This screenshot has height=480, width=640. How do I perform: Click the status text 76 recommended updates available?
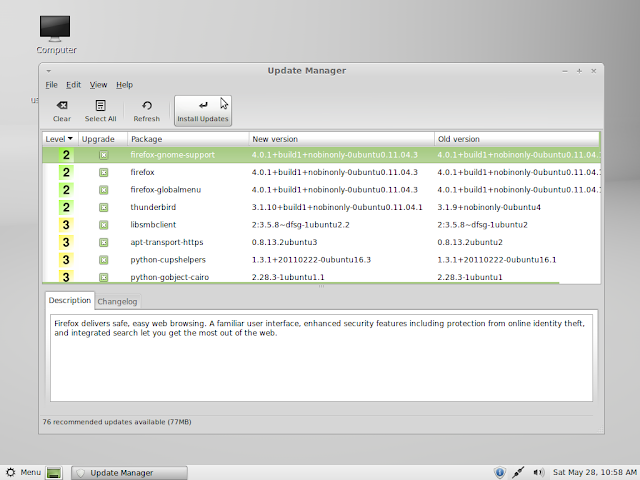click(117, 422)
